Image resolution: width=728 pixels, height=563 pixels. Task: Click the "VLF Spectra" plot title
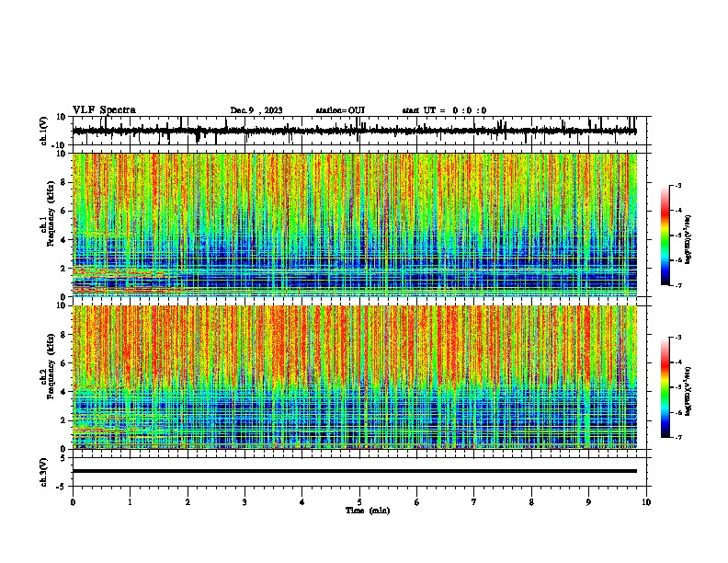point(104,110)
